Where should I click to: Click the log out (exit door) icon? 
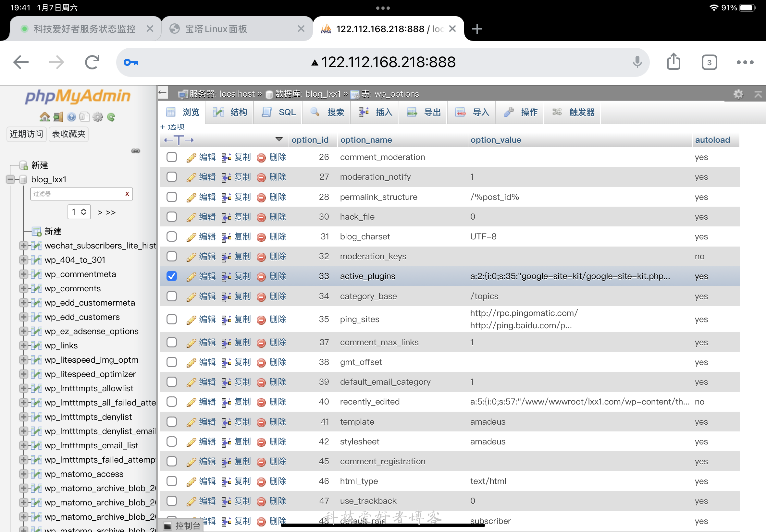[x=58, y=117]
